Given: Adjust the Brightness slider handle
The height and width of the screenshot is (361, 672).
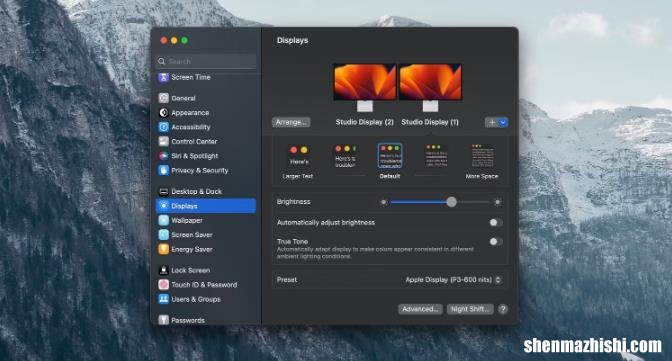Looking at the screenshot, I should point(451,202).
